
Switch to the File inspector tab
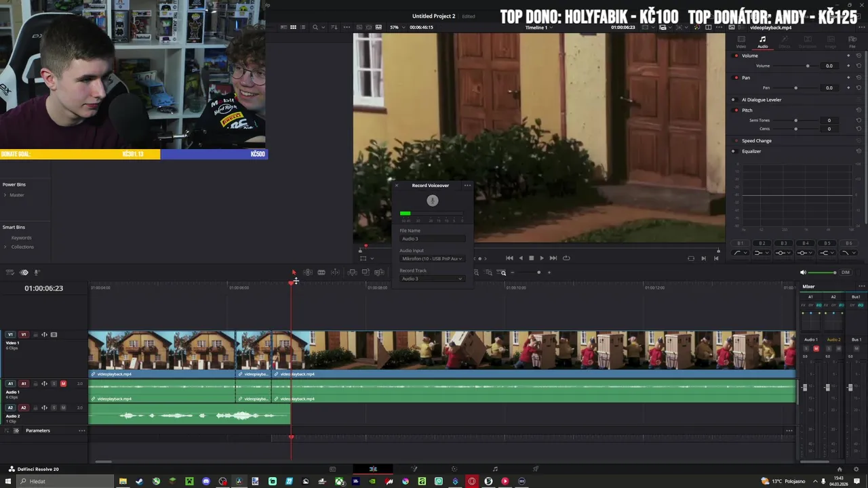point(852,42)
